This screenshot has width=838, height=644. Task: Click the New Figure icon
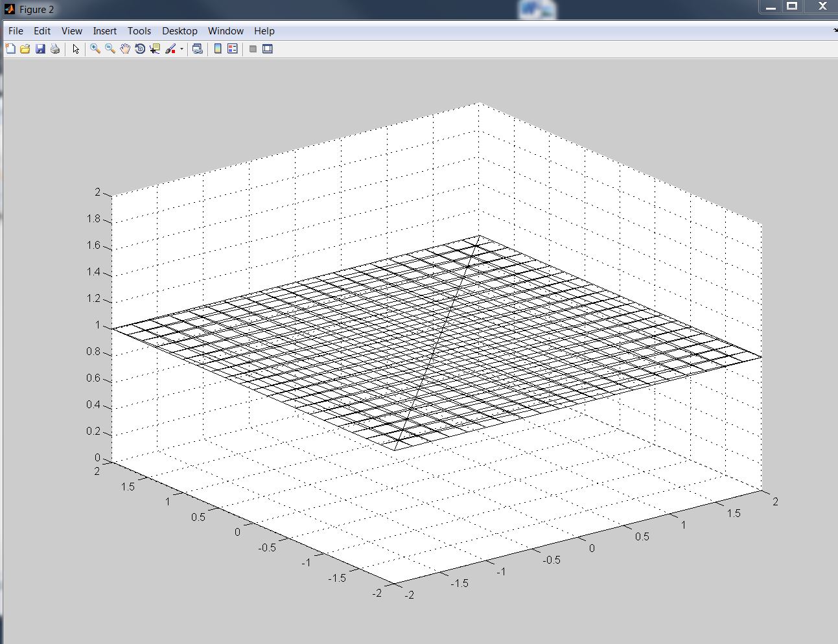pyautogui.click(x=10, y=49)
